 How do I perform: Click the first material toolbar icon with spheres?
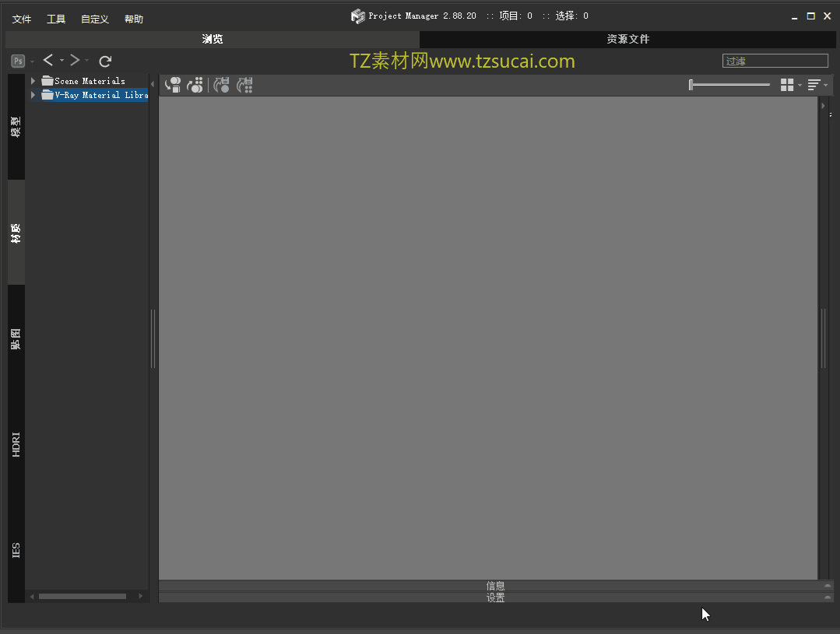(x=173, y=85)
